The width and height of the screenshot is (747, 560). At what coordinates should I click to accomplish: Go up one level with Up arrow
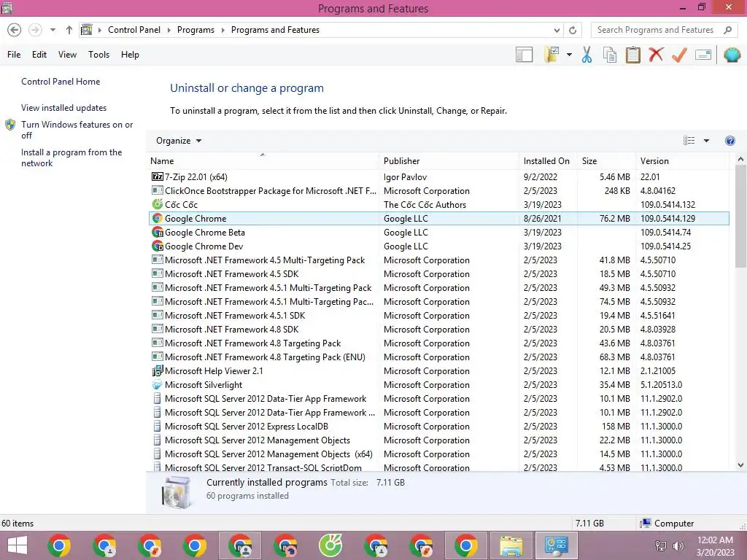click(x=69, y=30)
